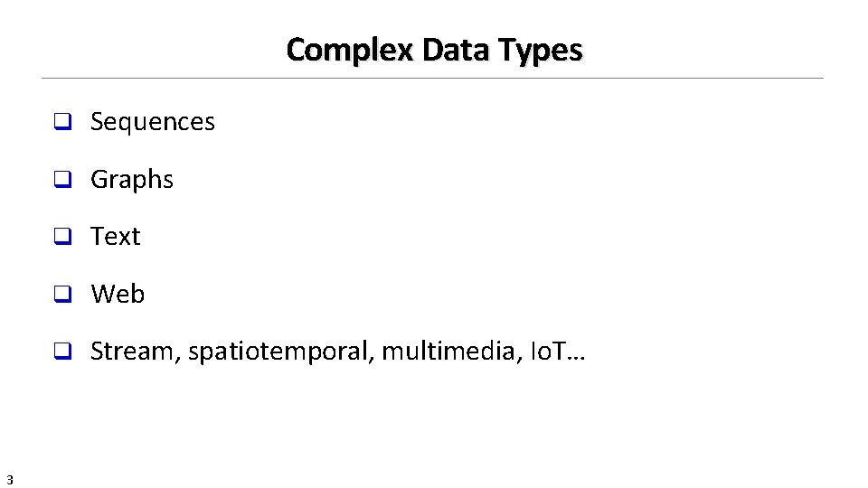Click the square bullet beside Sequences
This screenshot has height=488, width=868.
[61, 123]
